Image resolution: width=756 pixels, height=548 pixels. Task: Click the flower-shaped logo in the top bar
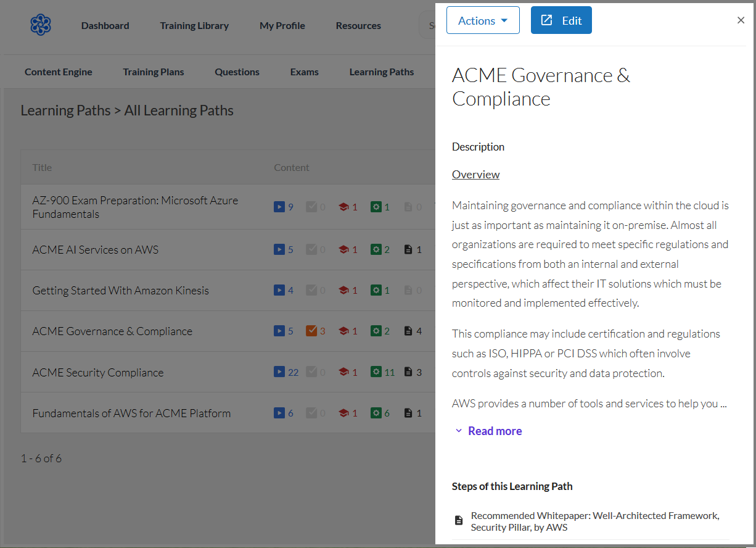pos(41,25)
